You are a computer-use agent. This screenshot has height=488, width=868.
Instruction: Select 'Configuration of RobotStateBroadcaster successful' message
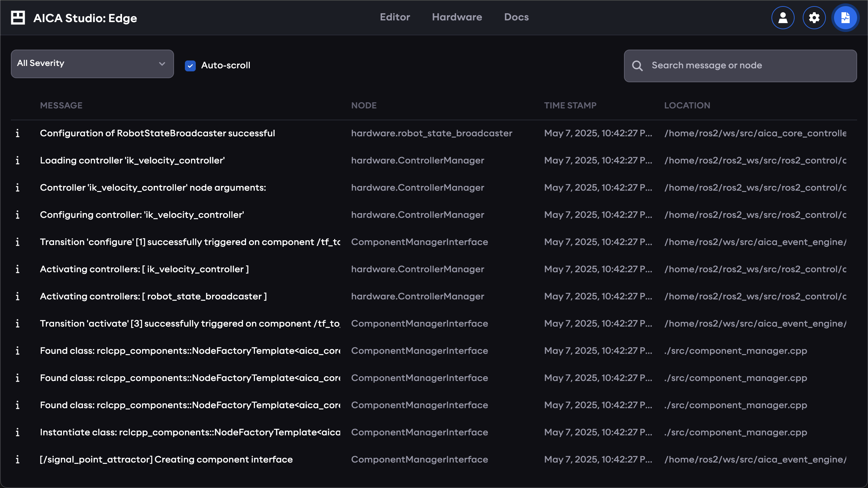[x=157, y=133]
